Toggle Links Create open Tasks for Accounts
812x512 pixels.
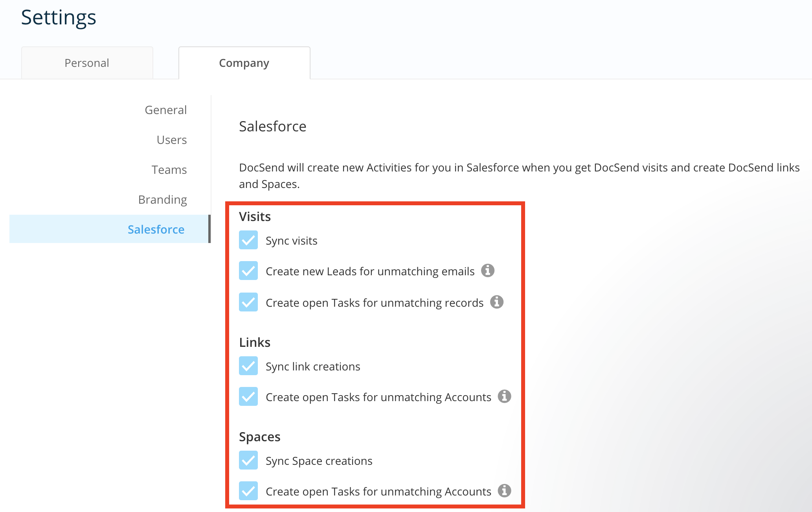tap(248, 396)
